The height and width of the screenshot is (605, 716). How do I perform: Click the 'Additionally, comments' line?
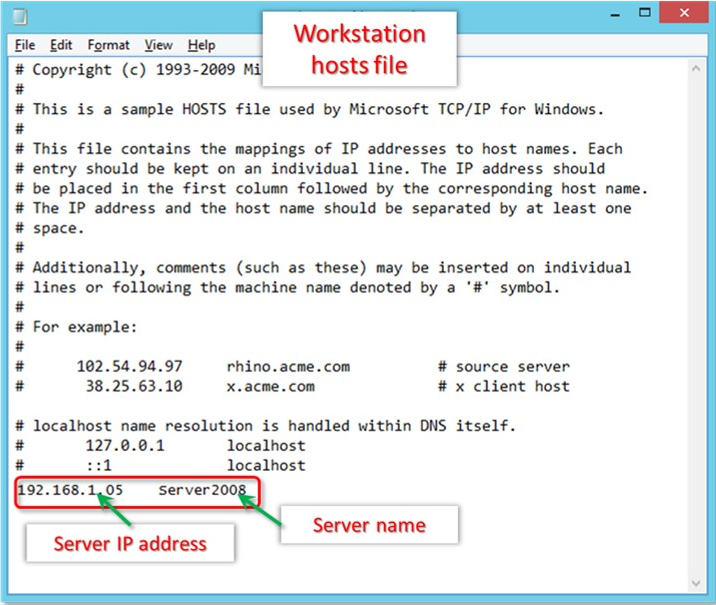323,268
